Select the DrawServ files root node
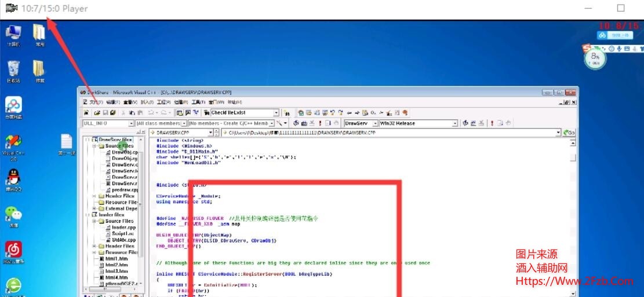644x297 pixels. coord(115,140)
